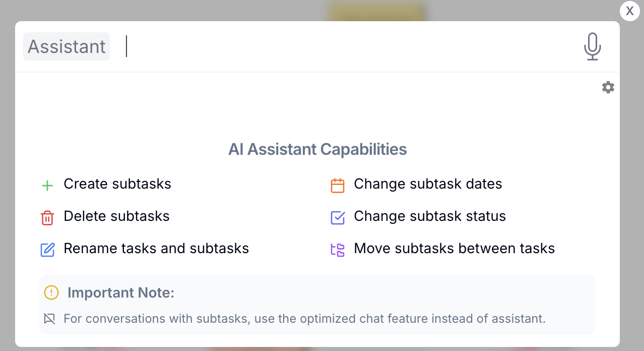Screen dimensions: 644x351
Task: Click "Change subtask dates" label
Action: click(x=428, y=184)
